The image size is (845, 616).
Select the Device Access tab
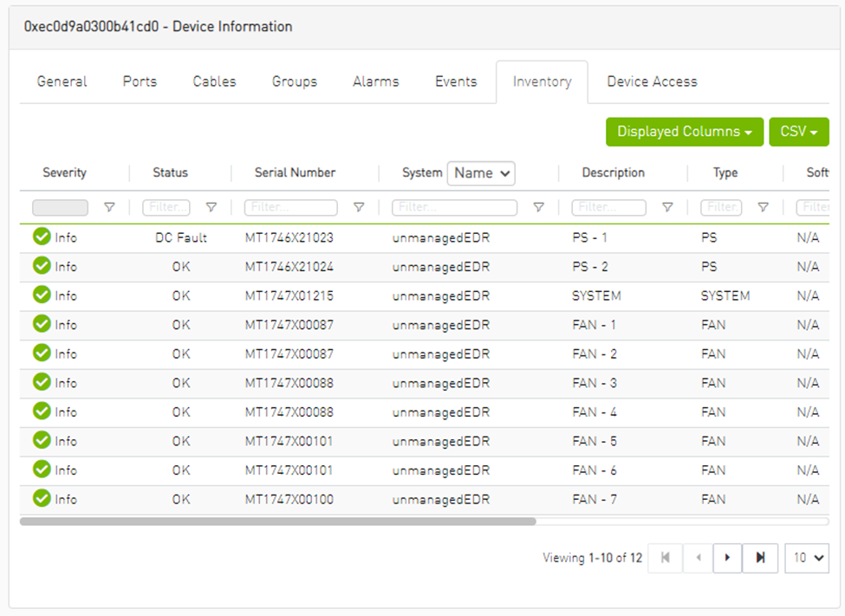pyautogui.click(x=652, y=81)
